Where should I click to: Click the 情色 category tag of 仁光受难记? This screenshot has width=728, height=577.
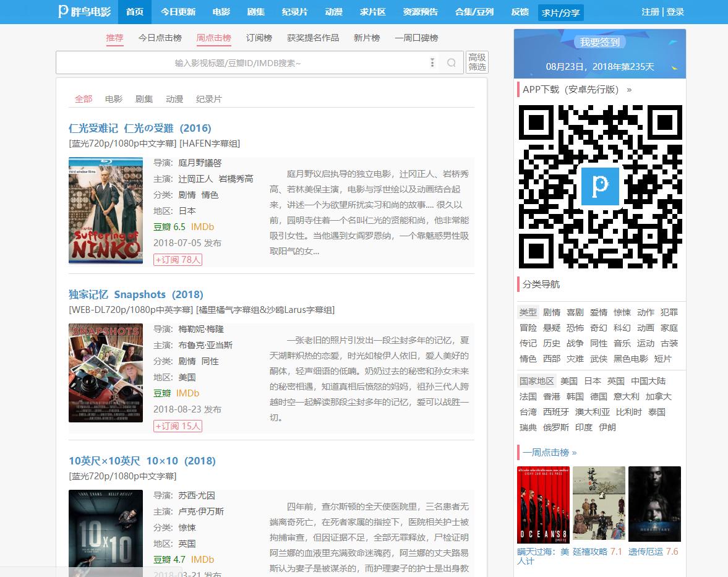tap(210, 195)
